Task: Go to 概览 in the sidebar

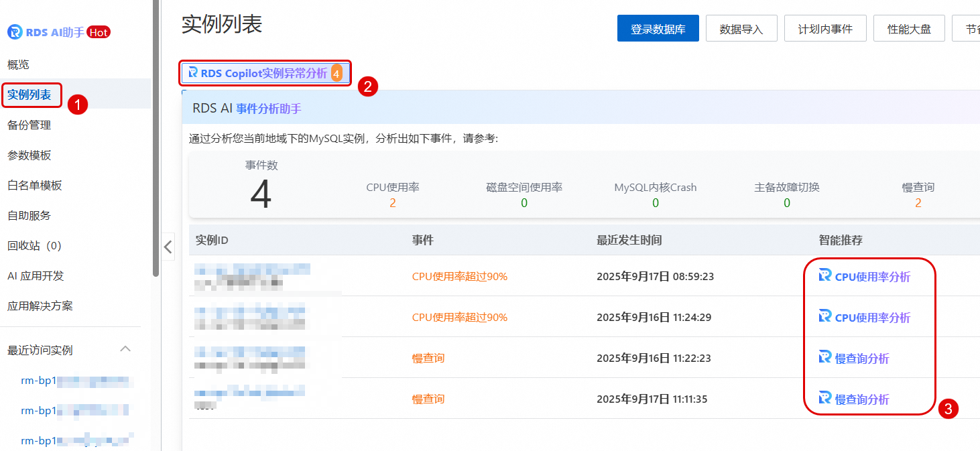Action: click(18, 64)
